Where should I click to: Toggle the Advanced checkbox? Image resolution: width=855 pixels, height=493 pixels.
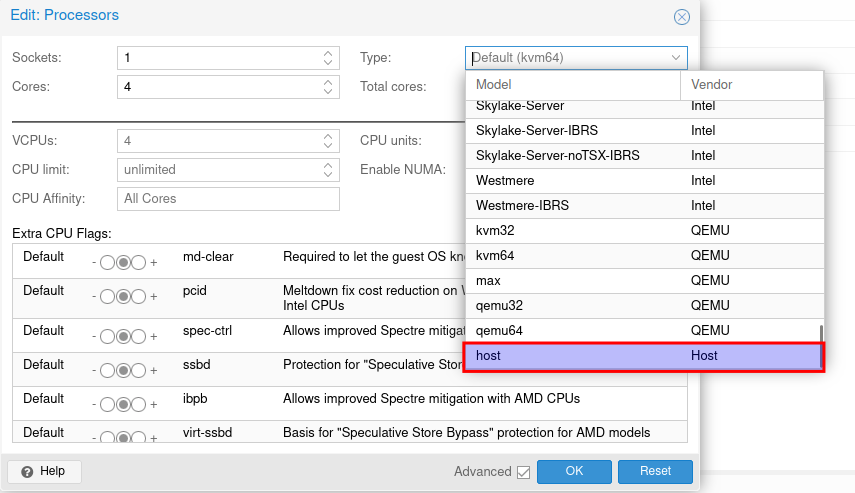point(523,472)
